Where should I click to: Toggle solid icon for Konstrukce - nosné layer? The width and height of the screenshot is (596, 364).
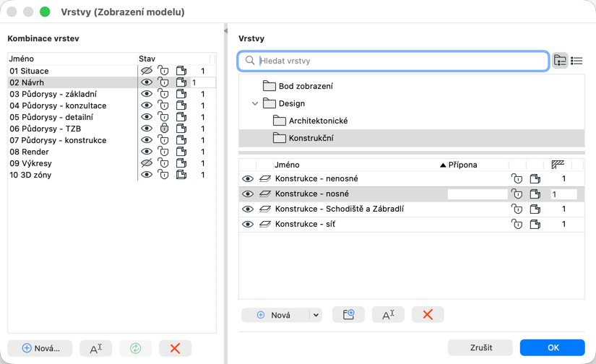tap(535, 194)
